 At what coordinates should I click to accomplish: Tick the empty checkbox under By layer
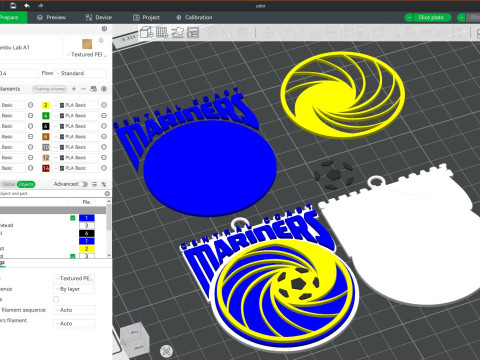(56, 299)
